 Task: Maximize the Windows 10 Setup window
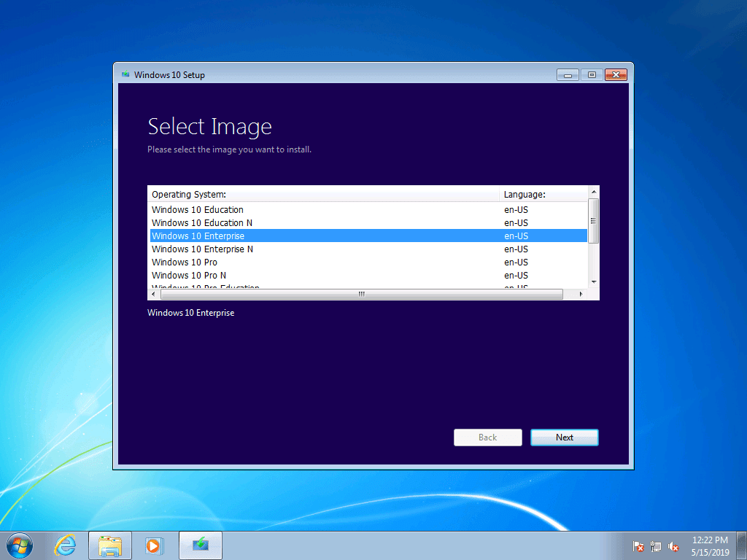point(592,75)
